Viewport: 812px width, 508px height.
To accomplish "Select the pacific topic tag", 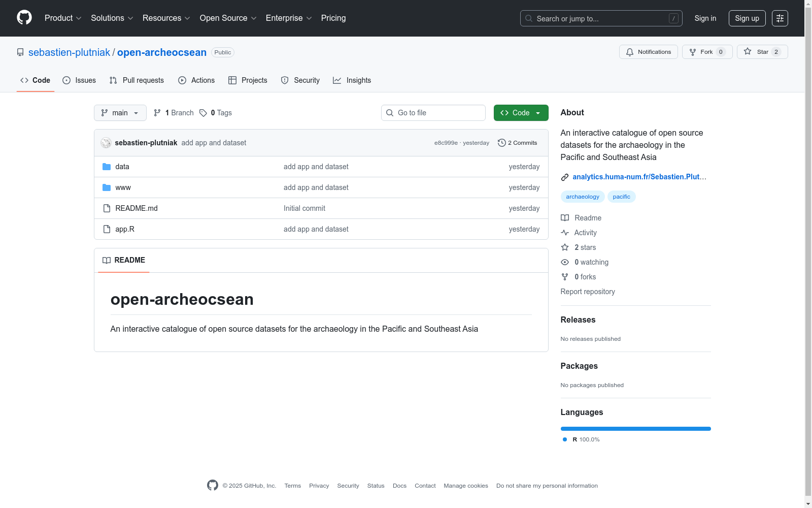I will pyautogui.click(x=621, y=197).
